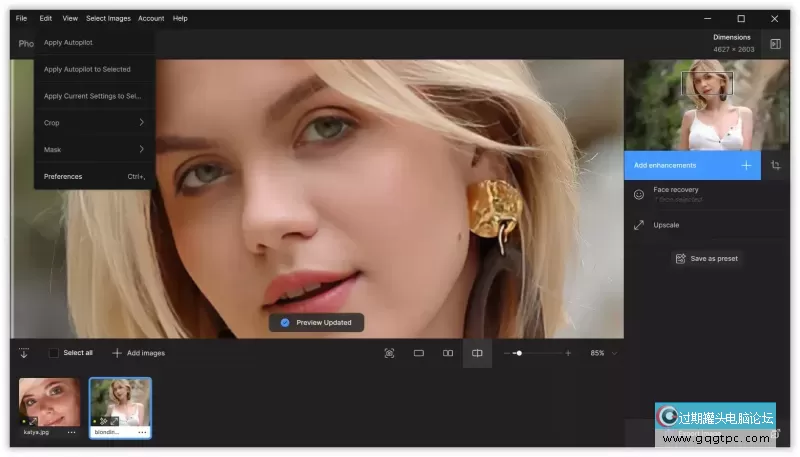Toggle the right sidebar panel icon
Screen dimensions: 800x457
pyautogui.click(x=775, y=44)
